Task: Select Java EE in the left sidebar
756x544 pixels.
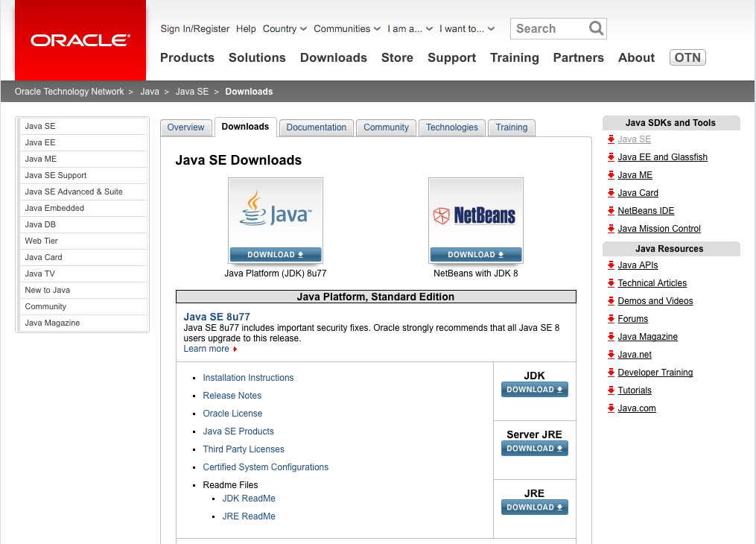Action: click(x=83, y=143)
